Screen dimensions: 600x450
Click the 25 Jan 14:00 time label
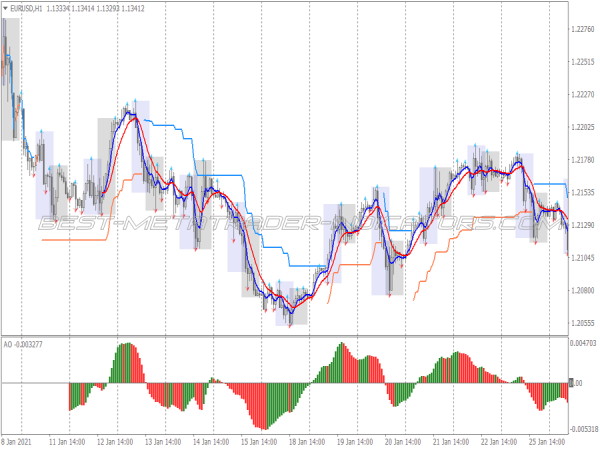[x=547, y=442]
